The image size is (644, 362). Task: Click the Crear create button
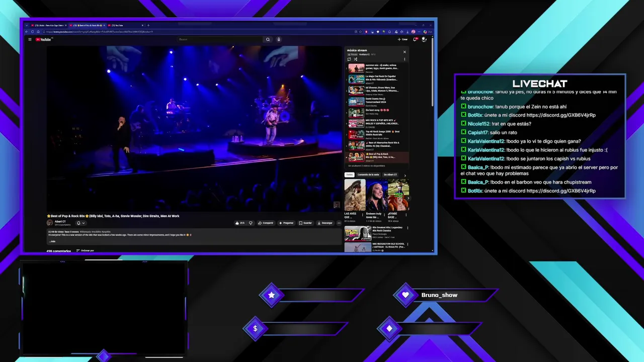tap(403, 39)
